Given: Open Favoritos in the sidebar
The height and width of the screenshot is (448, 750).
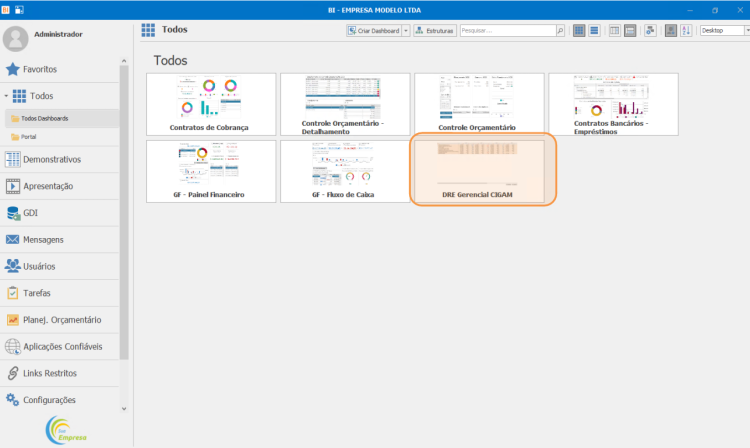Looking at the screenshot, I should 59,69.
